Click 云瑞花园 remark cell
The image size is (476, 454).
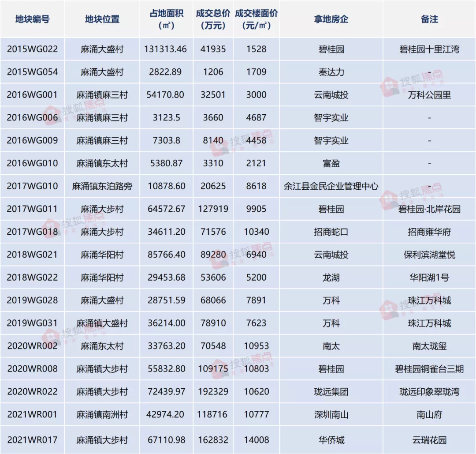point(430,440)
